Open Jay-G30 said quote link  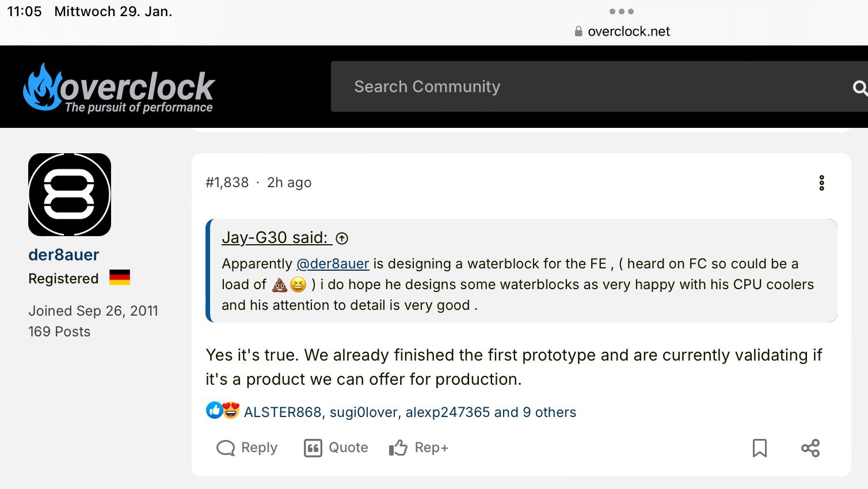(x=276, y=237)
